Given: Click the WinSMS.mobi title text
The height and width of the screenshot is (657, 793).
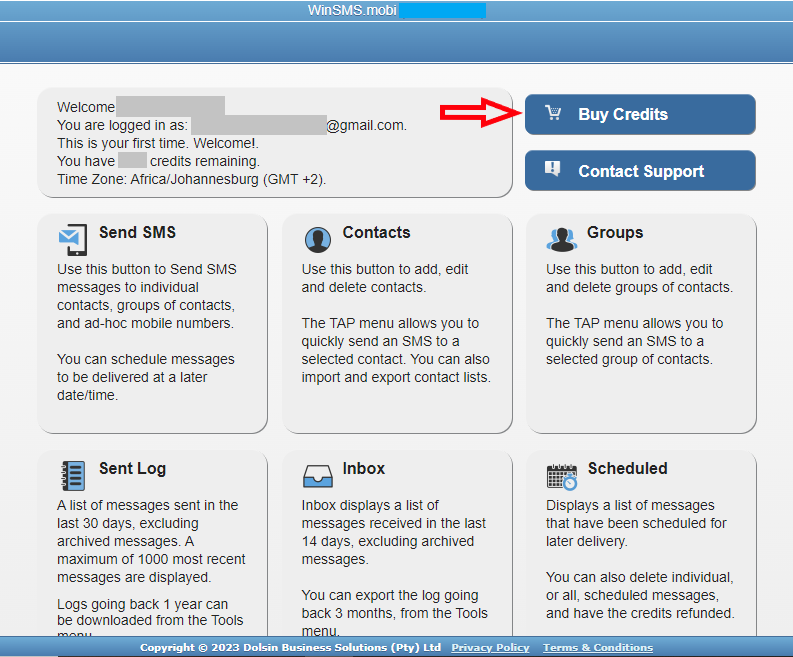Looking at the screenshot, I should [352, 10].
